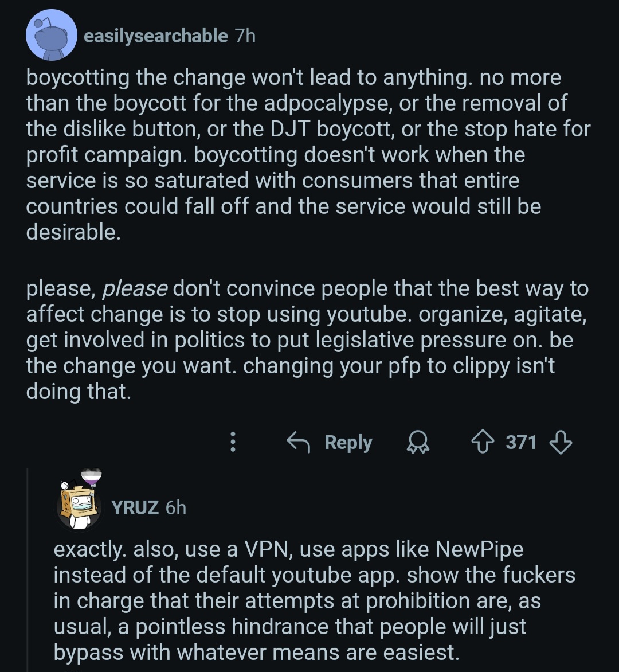619x672 pixels.
Task: Give an award using the ribbon badge icon
Action: (x=418, y=442)
